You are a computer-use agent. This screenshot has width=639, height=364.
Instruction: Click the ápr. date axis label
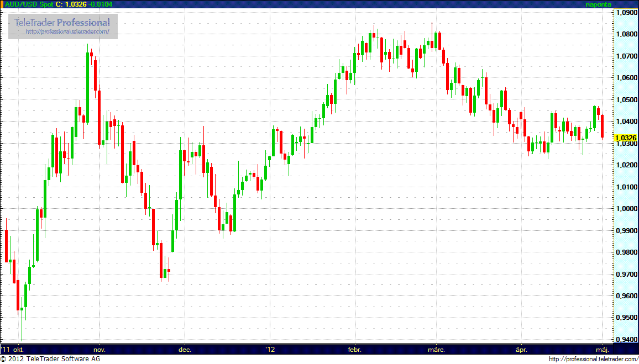(x=522, y=349)
